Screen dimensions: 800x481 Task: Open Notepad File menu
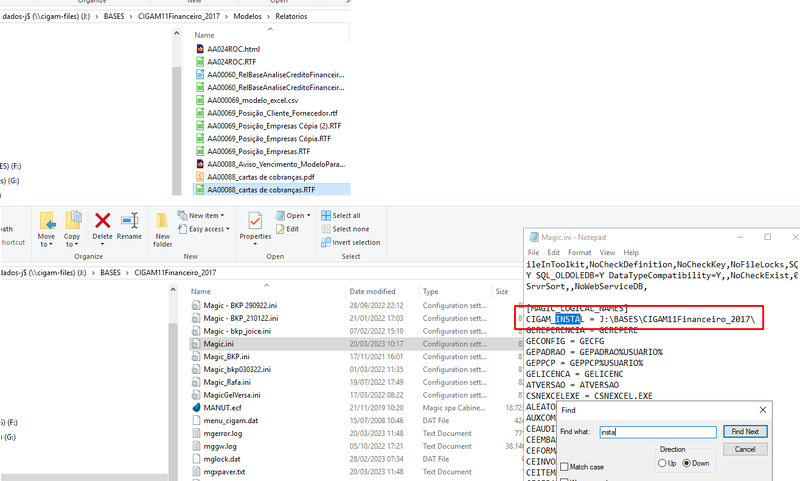533,252
